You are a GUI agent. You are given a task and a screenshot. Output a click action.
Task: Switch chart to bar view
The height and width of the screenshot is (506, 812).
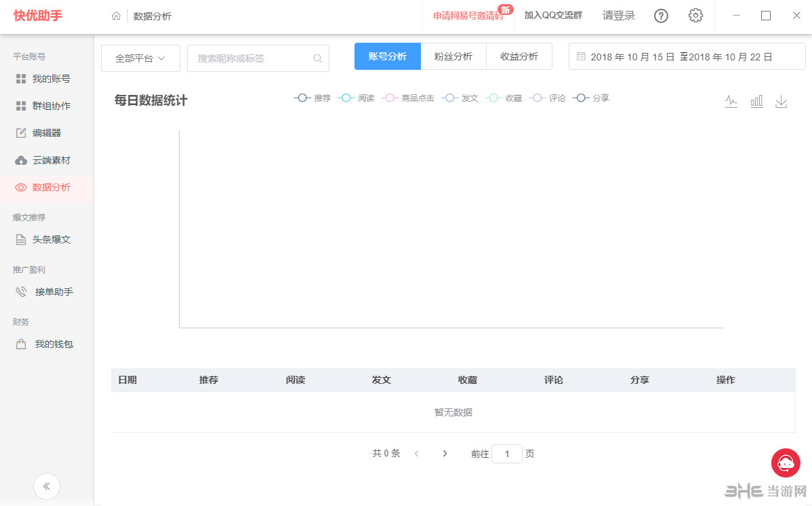pyautogui.click(x=756, y=101)
